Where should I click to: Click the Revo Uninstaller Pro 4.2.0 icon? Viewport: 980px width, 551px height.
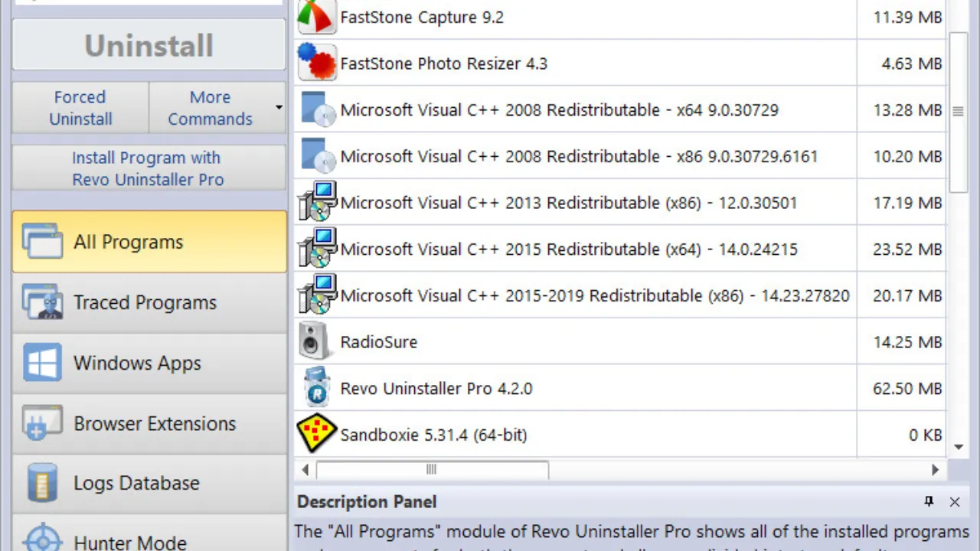(315, 388)
